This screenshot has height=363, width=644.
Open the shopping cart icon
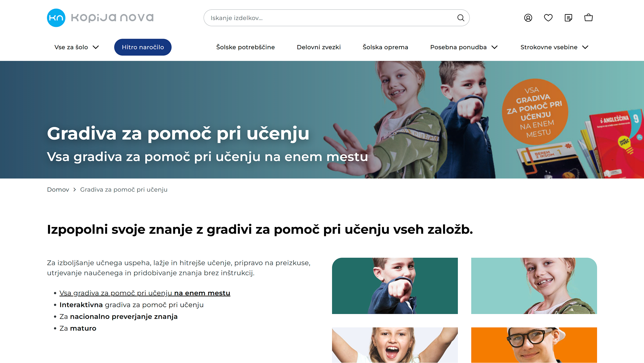point(588,18)
